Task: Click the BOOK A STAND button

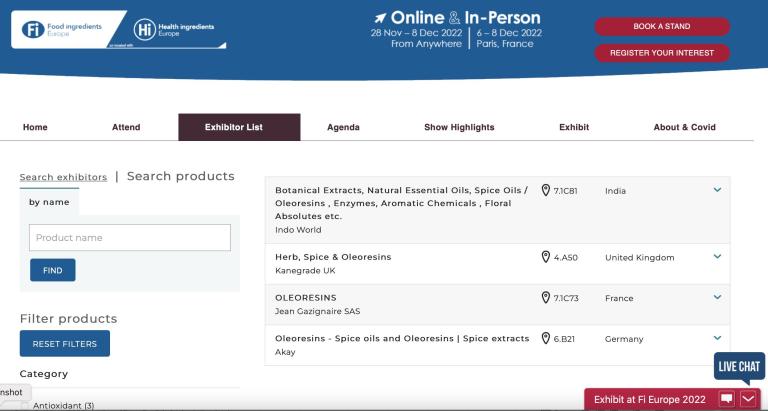Action: click(662, 26)
